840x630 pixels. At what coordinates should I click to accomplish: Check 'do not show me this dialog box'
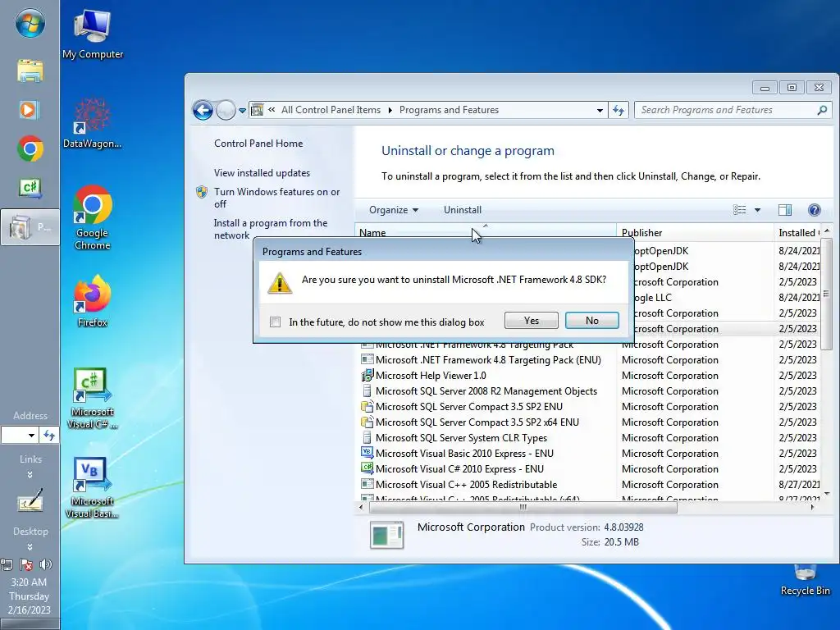[276, 322]
